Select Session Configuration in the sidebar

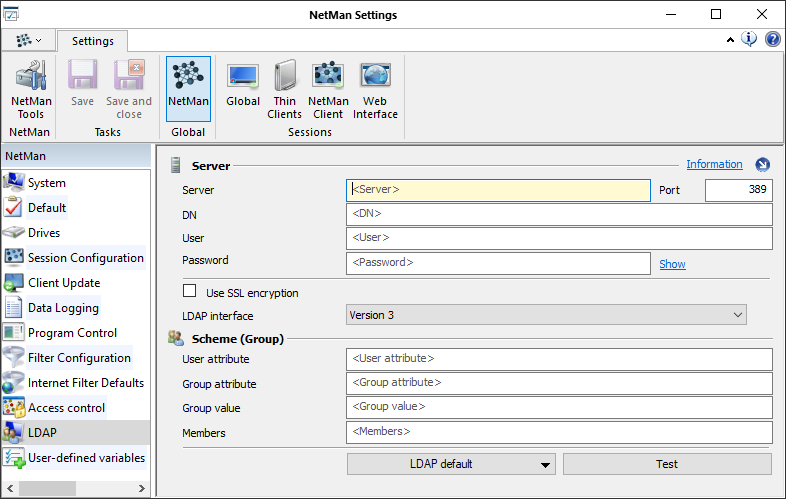point(85,258)
